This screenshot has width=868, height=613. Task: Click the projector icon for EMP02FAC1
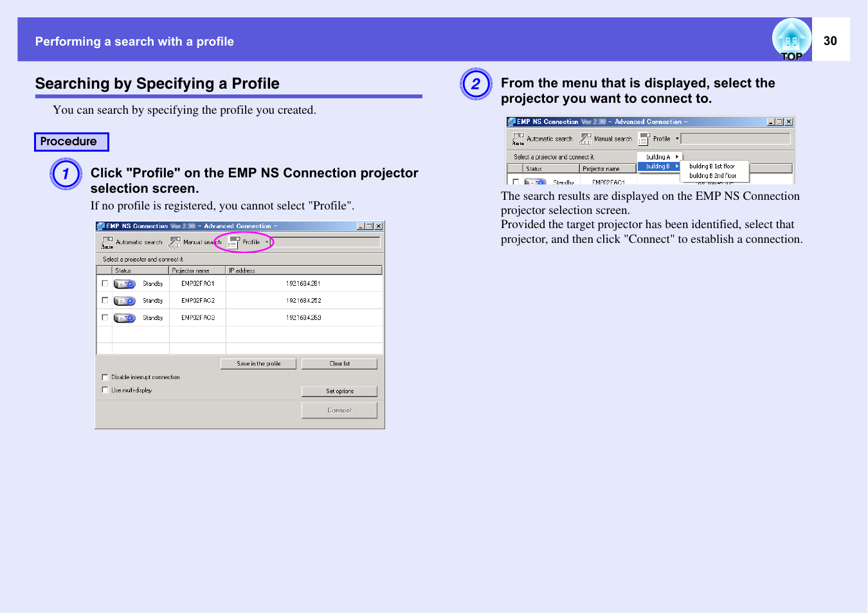[124, 284]
